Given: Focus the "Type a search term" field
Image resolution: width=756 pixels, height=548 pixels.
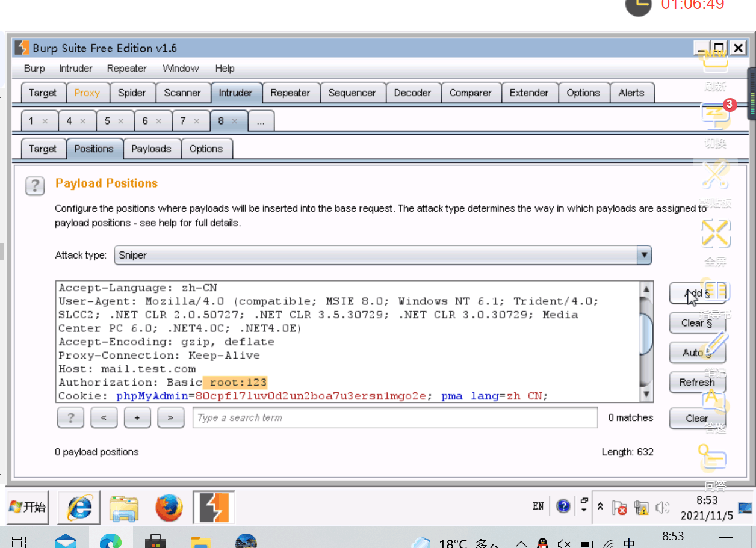Looking at the screenshot, I should click(x=395, y=417).
